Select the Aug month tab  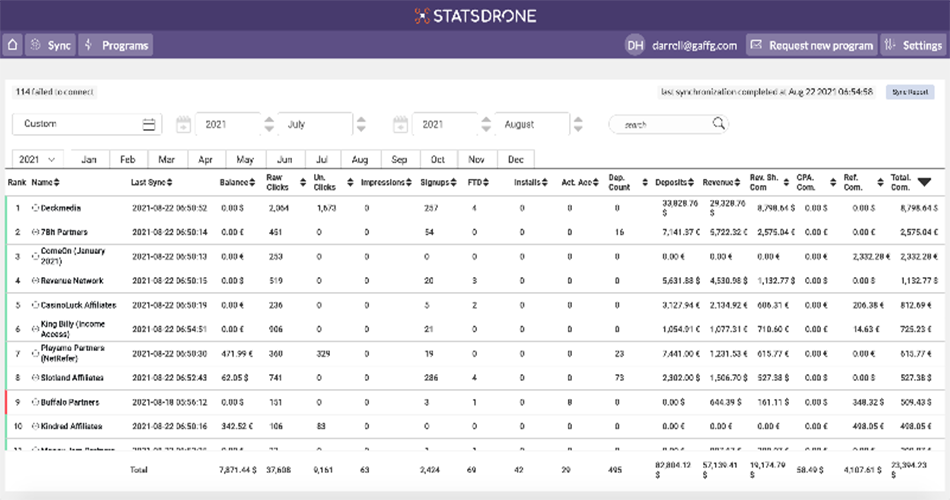[x=360, y=159]
